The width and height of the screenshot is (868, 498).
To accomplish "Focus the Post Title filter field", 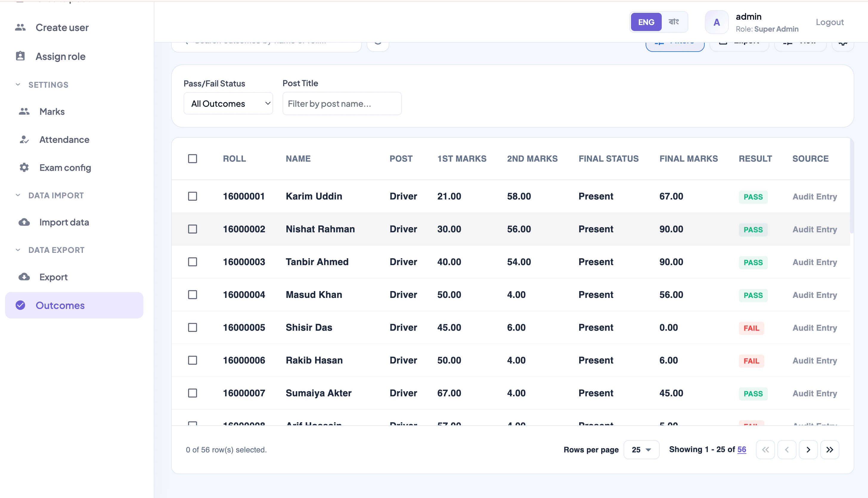I will [x=342, y=103].
